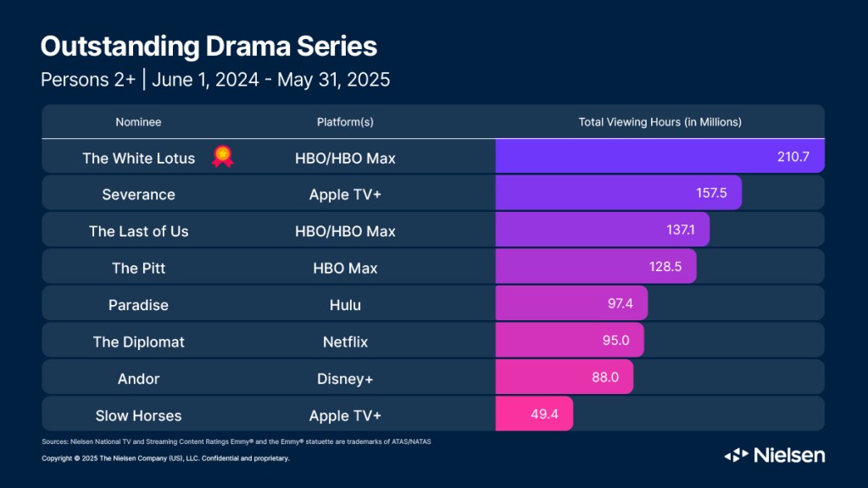Click the award ribbon icon beside The White Lotus

pyautogui.click(x=223, y=157)
